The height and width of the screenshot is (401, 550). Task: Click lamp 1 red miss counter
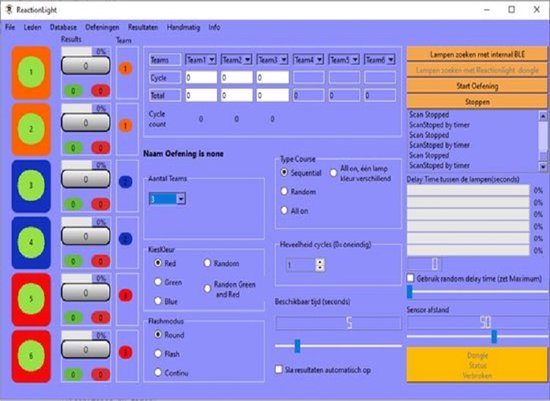(101, 91)
